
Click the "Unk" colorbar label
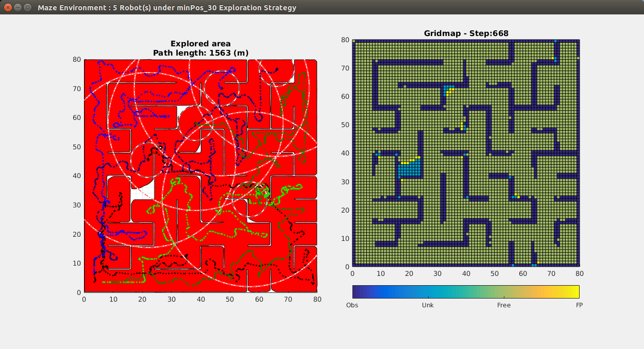click(428, 305)
